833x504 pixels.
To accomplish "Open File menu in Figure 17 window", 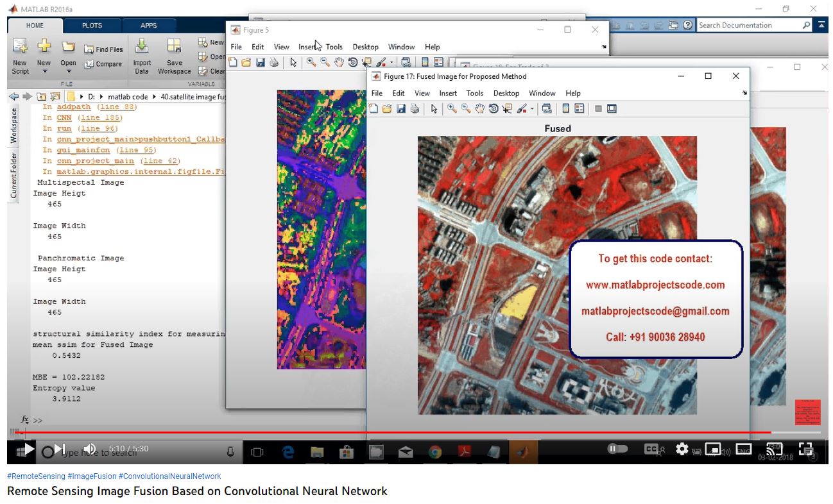I will tap(377, 94).
